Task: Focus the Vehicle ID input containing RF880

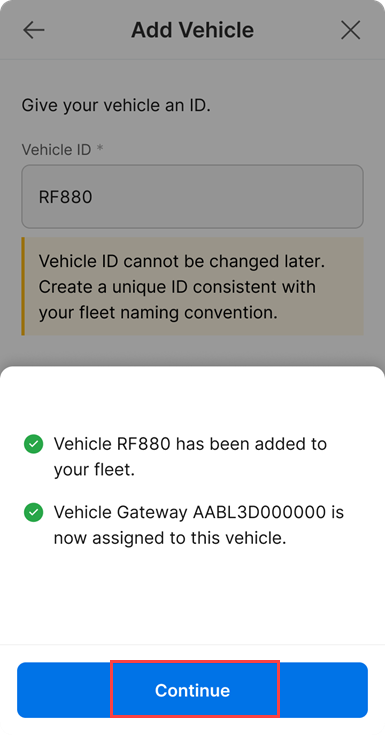Action: tap(192, 196)
